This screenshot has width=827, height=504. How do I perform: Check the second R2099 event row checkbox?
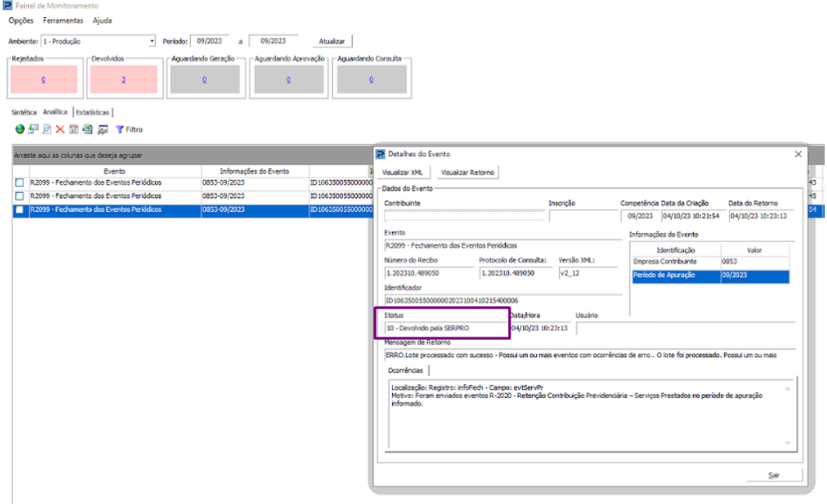pos(19,196)
